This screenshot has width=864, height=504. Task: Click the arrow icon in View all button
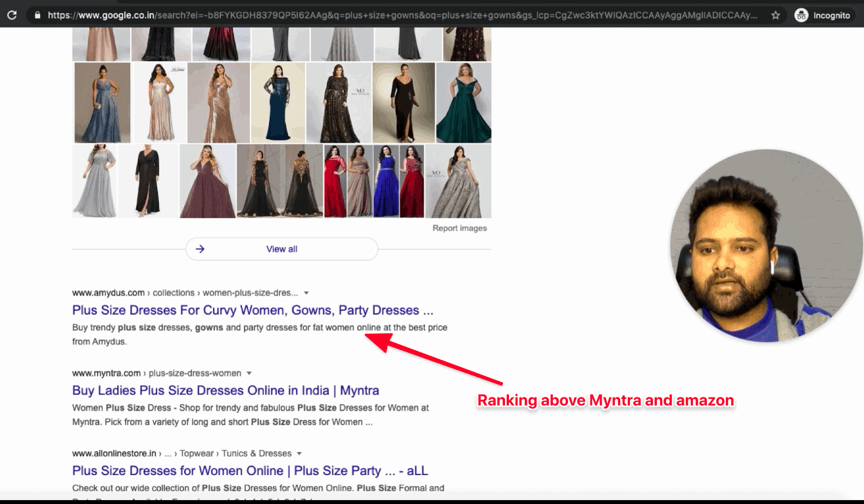point(201,249)
